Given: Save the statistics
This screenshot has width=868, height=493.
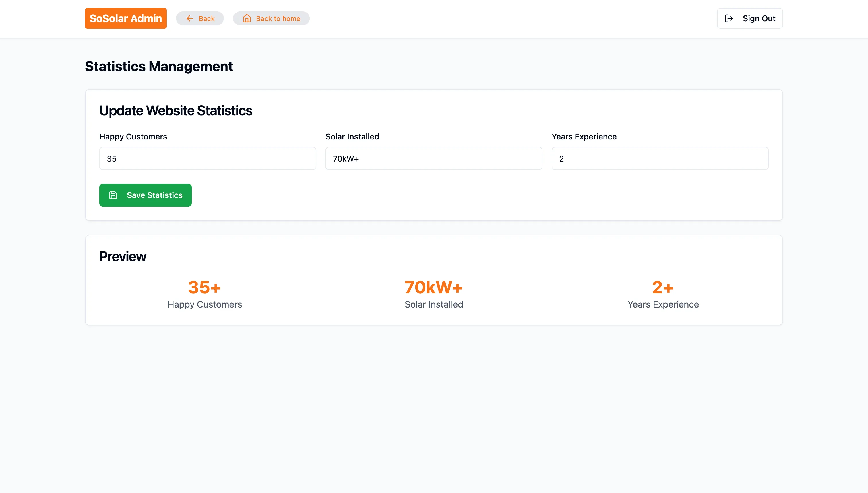Looking at the screenshot, I should 145,195.
